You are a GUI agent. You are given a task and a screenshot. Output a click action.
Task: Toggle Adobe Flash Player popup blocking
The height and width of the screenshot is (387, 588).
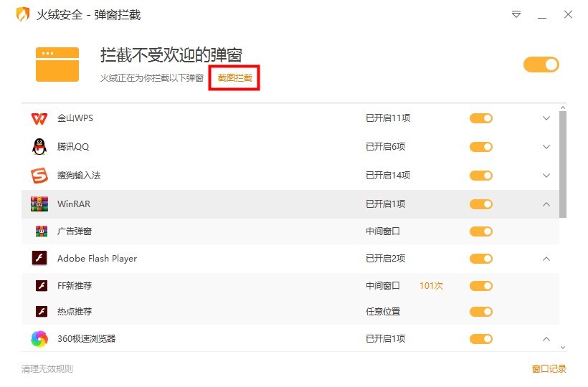click(481, 259)
